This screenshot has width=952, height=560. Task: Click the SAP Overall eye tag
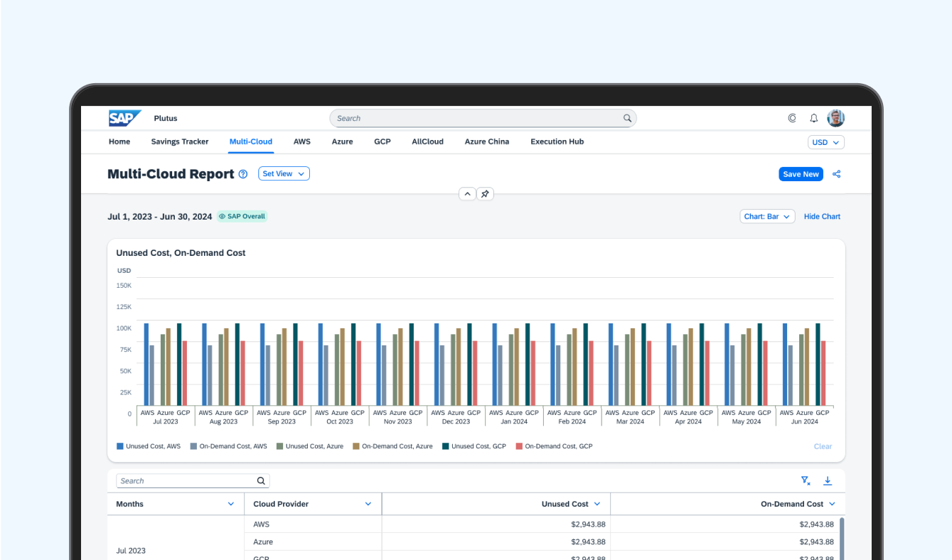click(x=242, y=217)
